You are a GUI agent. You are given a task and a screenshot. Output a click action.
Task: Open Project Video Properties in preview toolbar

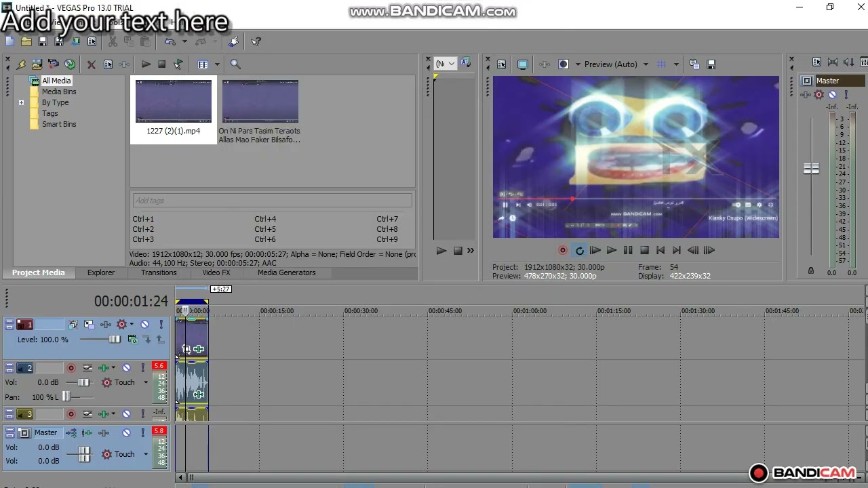tap(501, 64)
